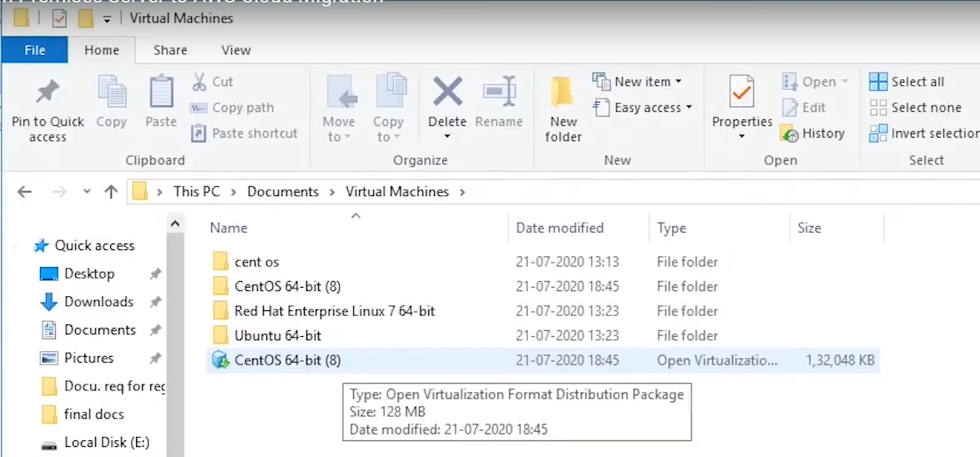
Task: Click This PC in the address bar
Action: [x=197, y=192]
